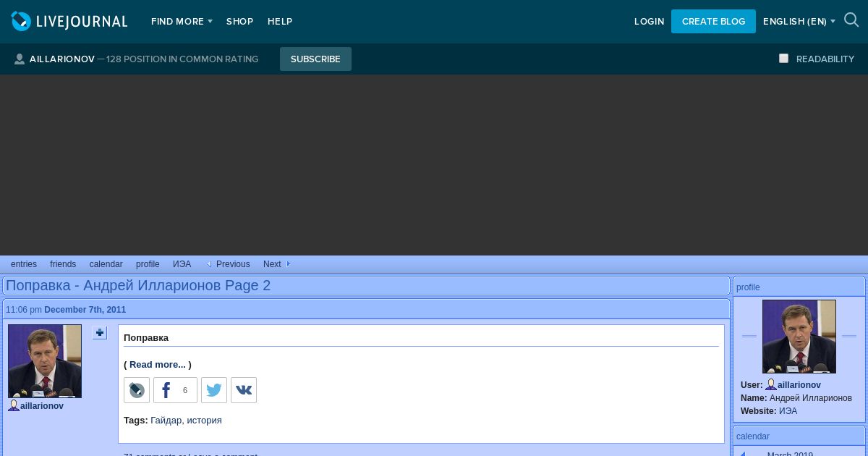Click Read more link in post

[x=158, y=364]
